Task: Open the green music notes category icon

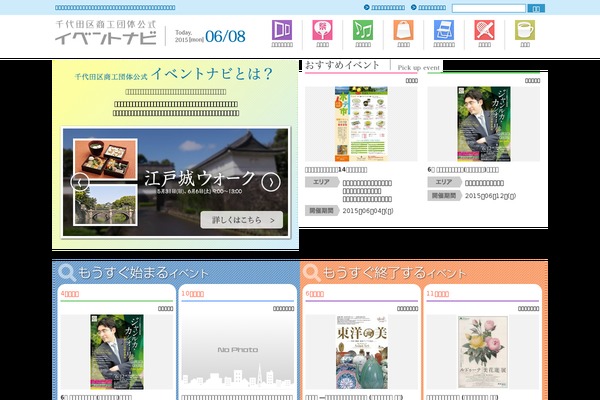Action: [x=363, y=30]
